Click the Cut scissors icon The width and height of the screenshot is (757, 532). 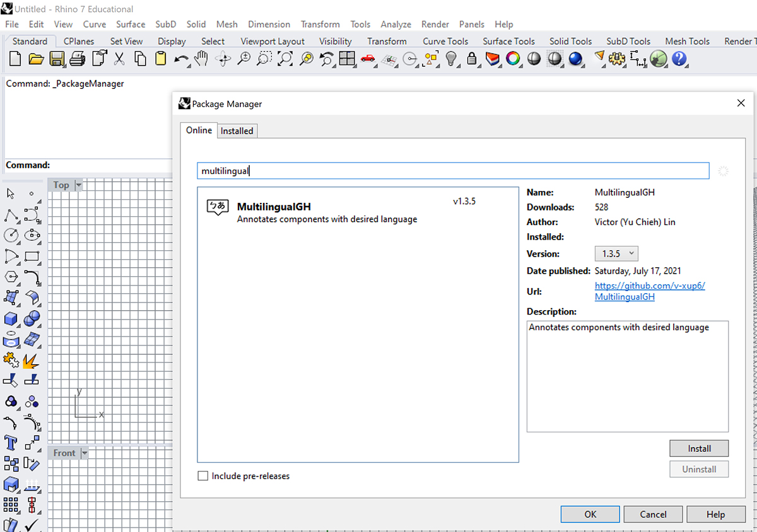click(x=119, y=59)
